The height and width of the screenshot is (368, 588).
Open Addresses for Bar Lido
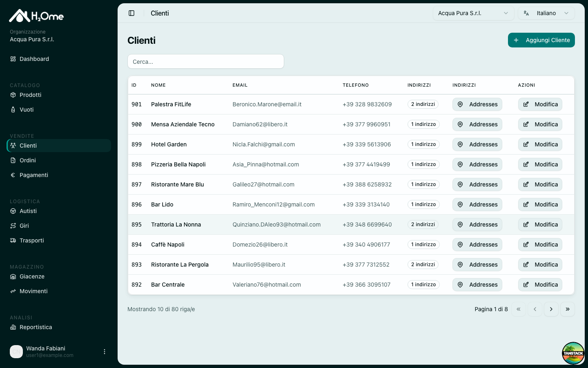click(x=477, y=204)
